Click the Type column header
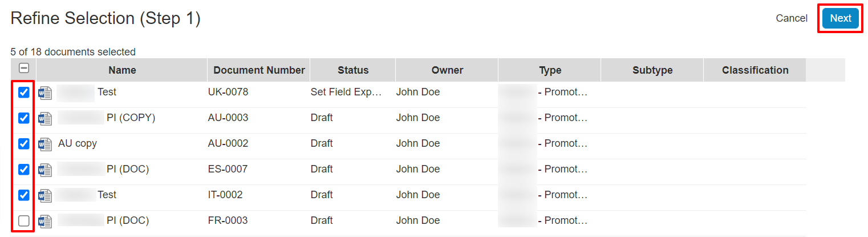 (x=550, y=70)
